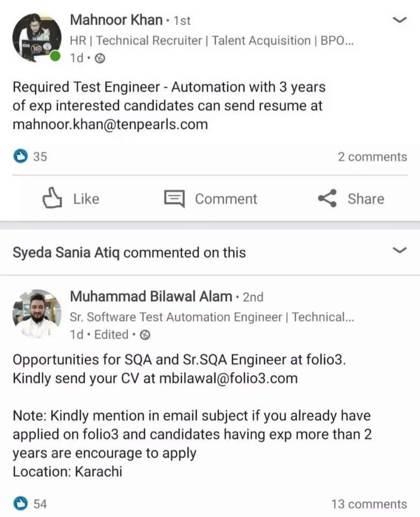The width and height of the screenshot is (420, 517).
Task: Open Mahnoor Khan's profile picture
Action: tap(36, 38)
